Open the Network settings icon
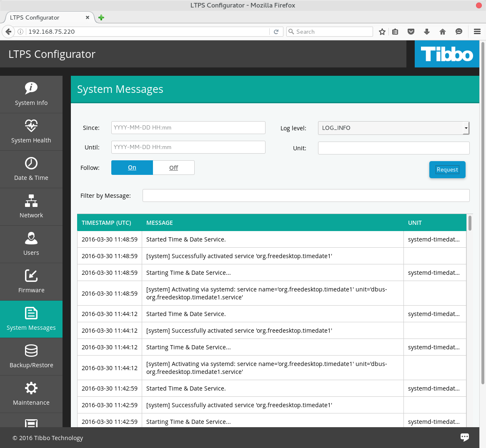The width and height of the screenshot is (486, 448). (31, 201)
